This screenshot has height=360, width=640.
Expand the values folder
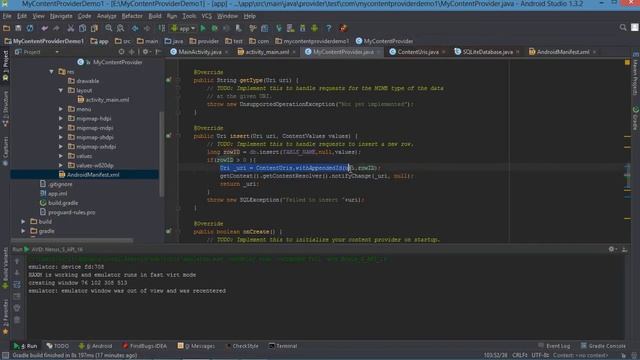click(x=61, y=156)
